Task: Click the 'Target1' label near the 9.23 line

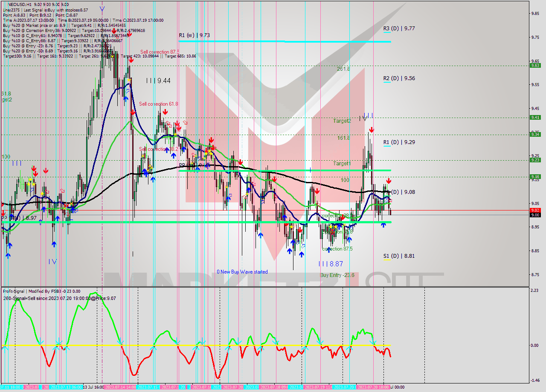Action: (342, 164)
